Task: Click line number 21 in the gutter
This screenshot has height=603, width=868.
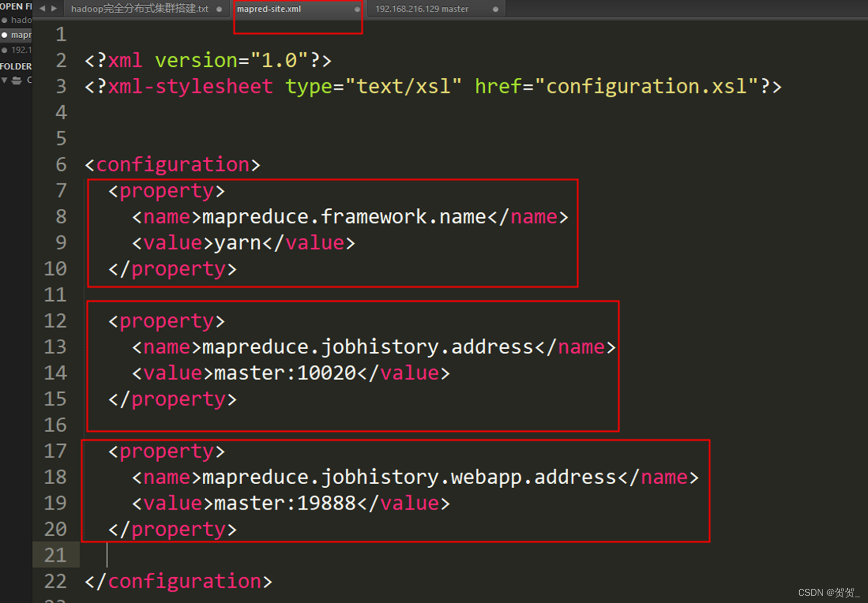Action: click(x=55, y=555)
